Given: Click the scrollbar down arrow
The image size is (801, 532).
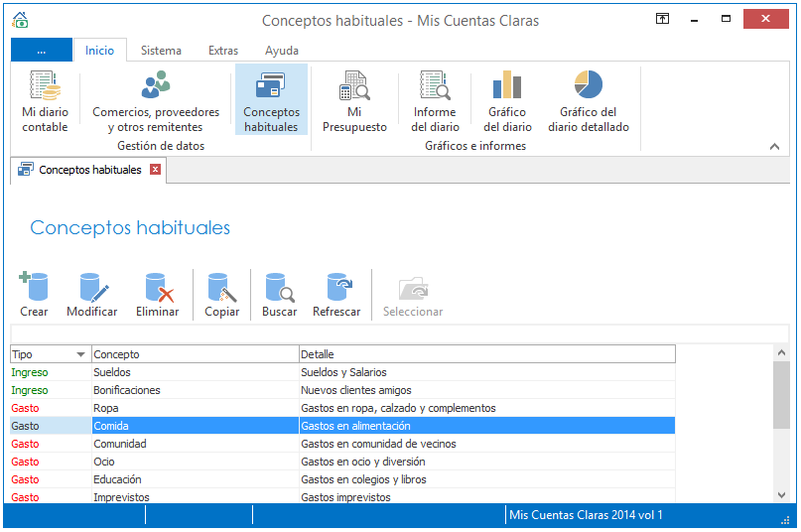Looking at the screenshot, I should coord(781,494).
